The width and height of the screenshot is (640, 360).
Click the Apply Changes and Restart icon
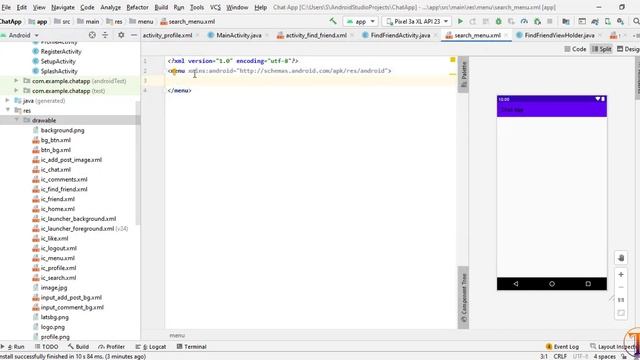(473, 21)
